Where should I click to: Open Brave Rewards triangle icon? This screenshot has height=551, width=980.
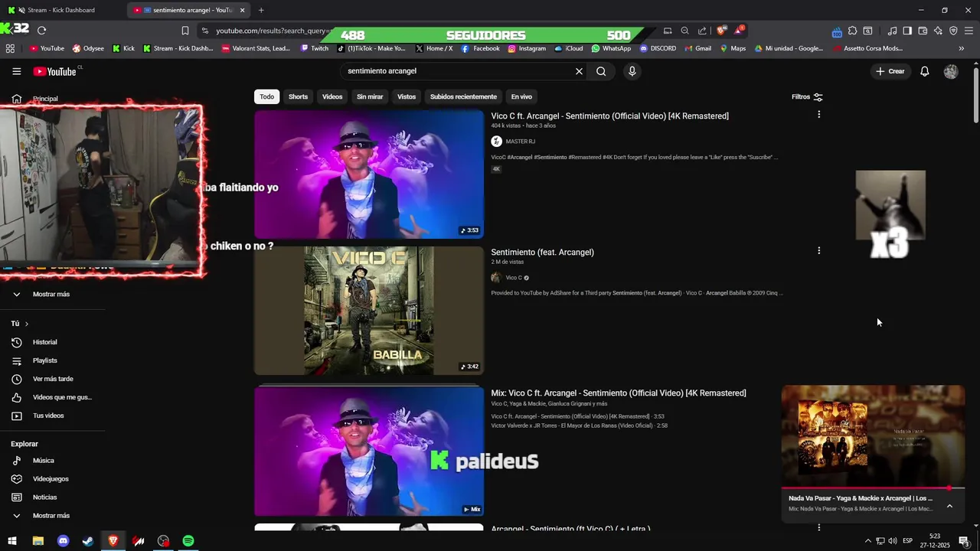(x=739, y=31)
